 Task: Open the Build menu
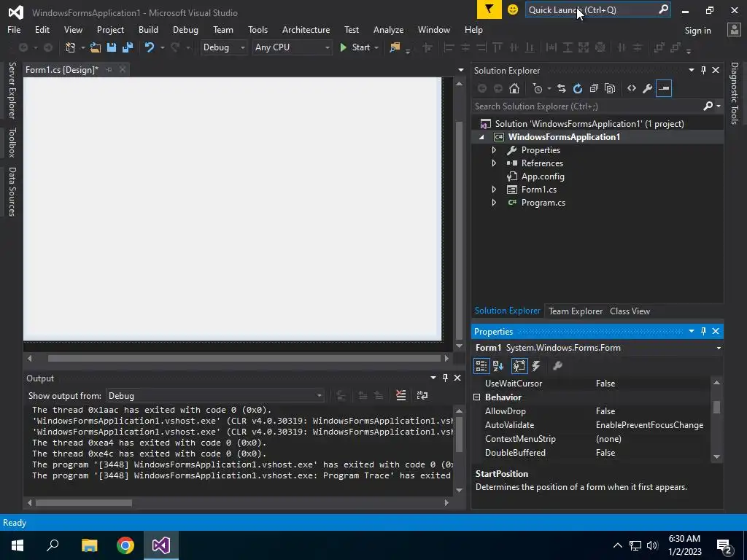click(x=148, y=29)
